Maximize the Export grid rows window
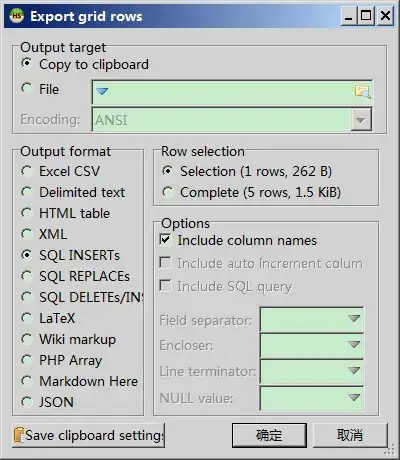The width and height of the screenshot is (400, 460). click(x=366, y=16)
